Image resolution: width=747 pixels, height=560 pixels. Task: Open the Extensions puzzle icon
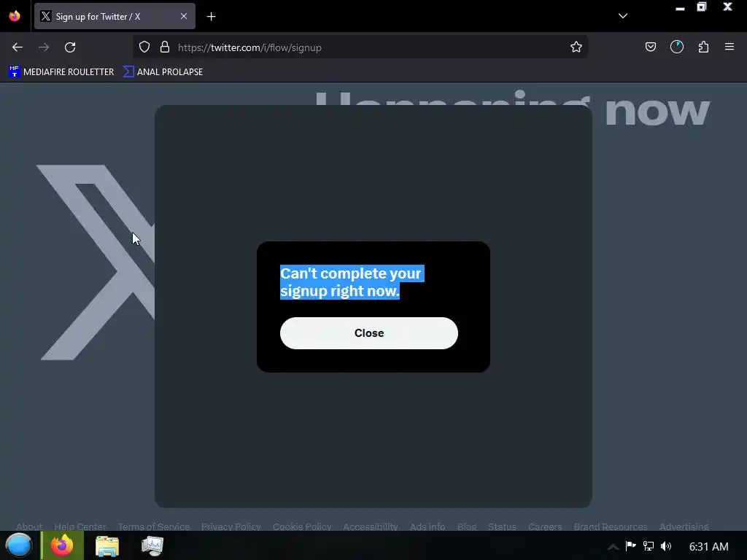click(x=703, y=47)
